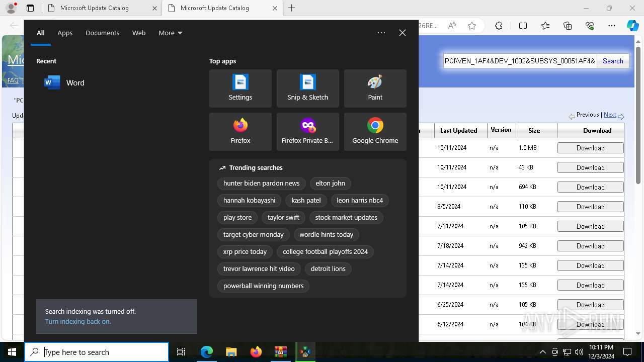Viewport: 644px width, 362px height.
Task: Choose xrp price today trending search
Action: pyautogui.click(x=245, y=252)
